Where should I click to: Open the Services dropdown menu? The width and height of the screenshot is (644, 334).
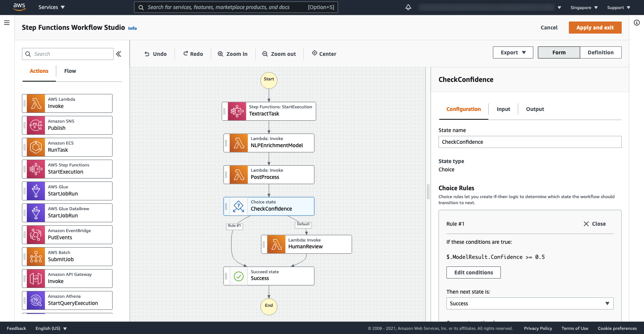[51, 7]
